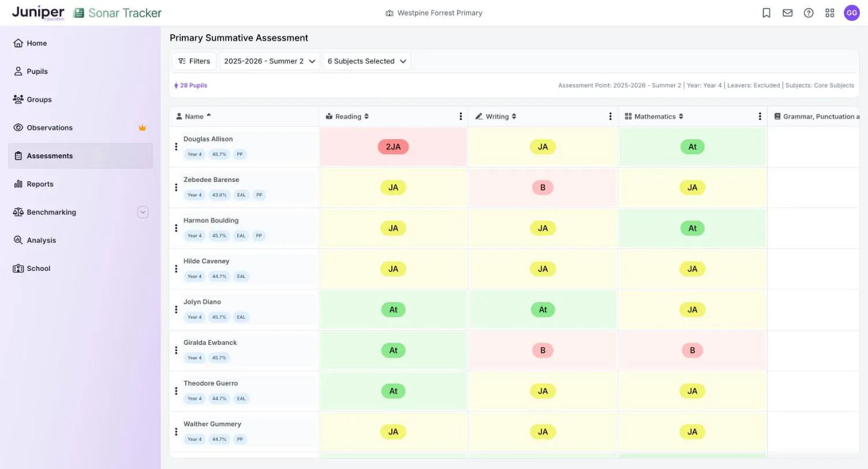868x469 pixels.
Task: Open row options for Jolyn Diano
Action: pos(176,310)
